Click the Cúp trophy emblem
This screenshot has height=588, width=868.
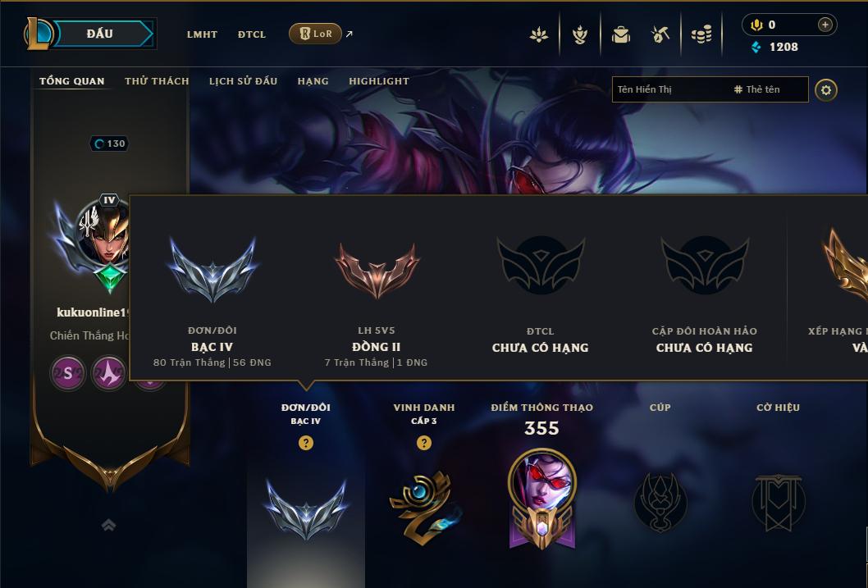click(660, 502)
